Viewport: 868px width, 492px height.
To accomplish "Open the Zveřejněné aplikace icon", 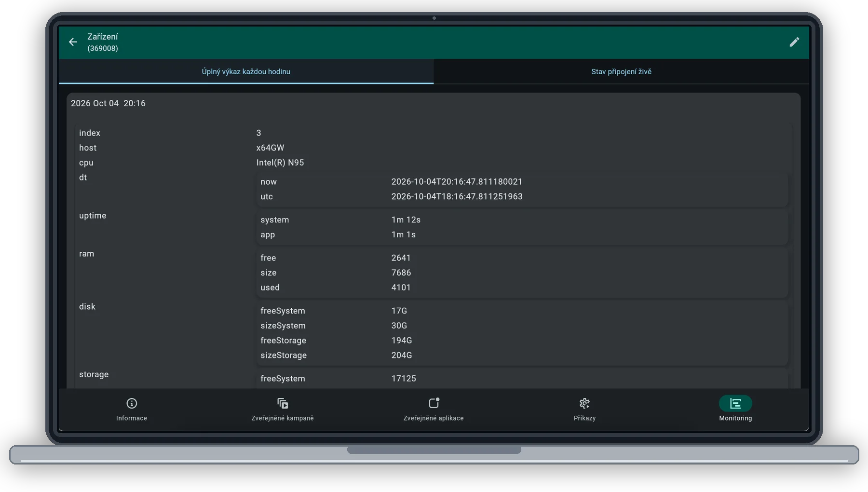I will pos(434,403).
